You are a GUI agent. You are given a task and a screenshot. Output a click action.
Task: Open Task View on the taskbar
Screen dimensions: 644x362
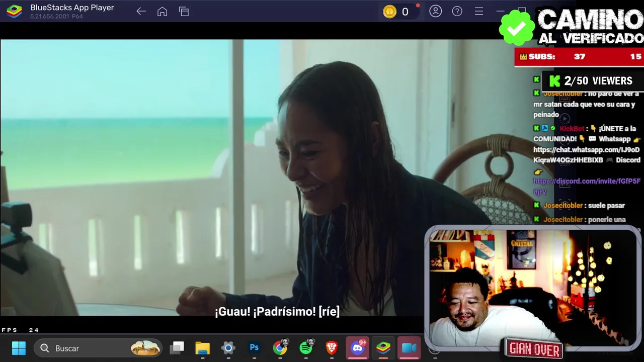(177, 348)
